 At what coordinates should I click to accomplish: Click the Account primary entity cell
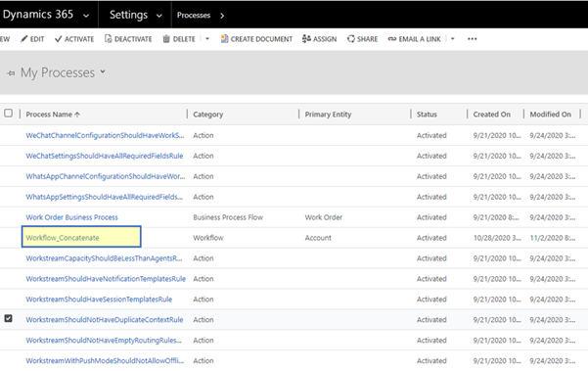(x=318, y=238)
